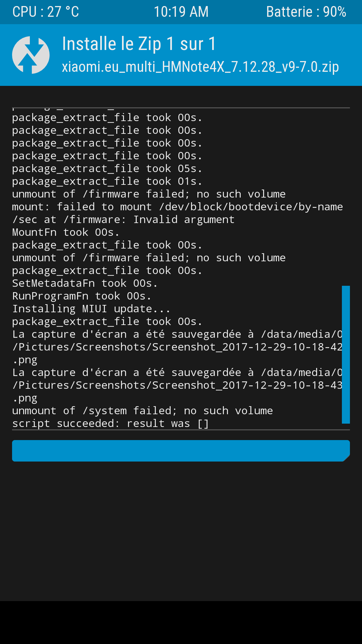Click the folded corner of progress bar
This screenshot has height=644, width=362.
[x=347, y=458]
